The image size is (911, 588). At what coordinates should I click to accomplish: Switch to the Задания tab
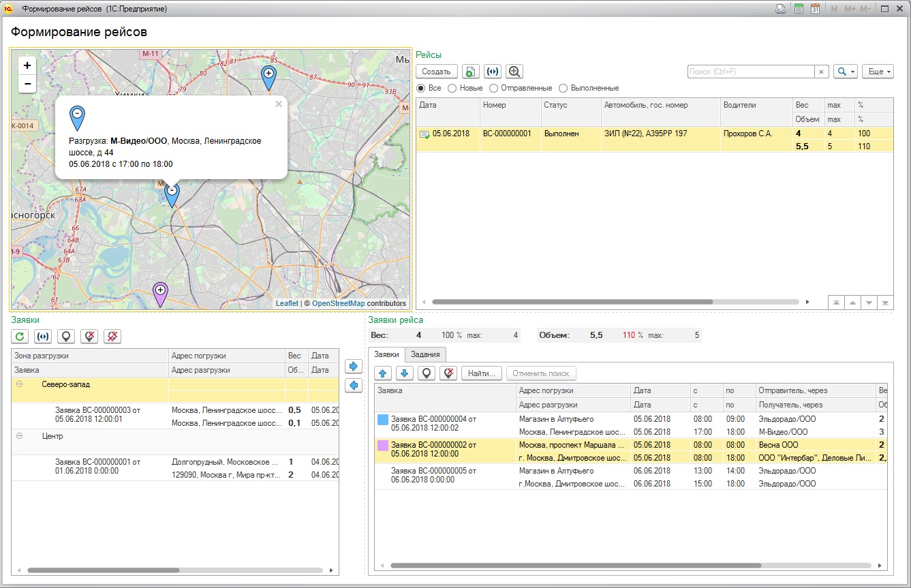click(x=427, y=354)
